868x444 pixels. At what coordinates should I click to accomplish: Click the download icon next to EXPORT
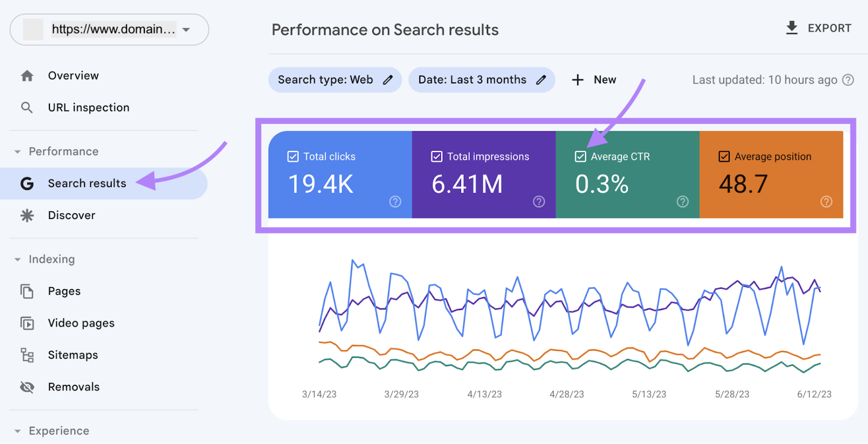(x=792, y=28)
